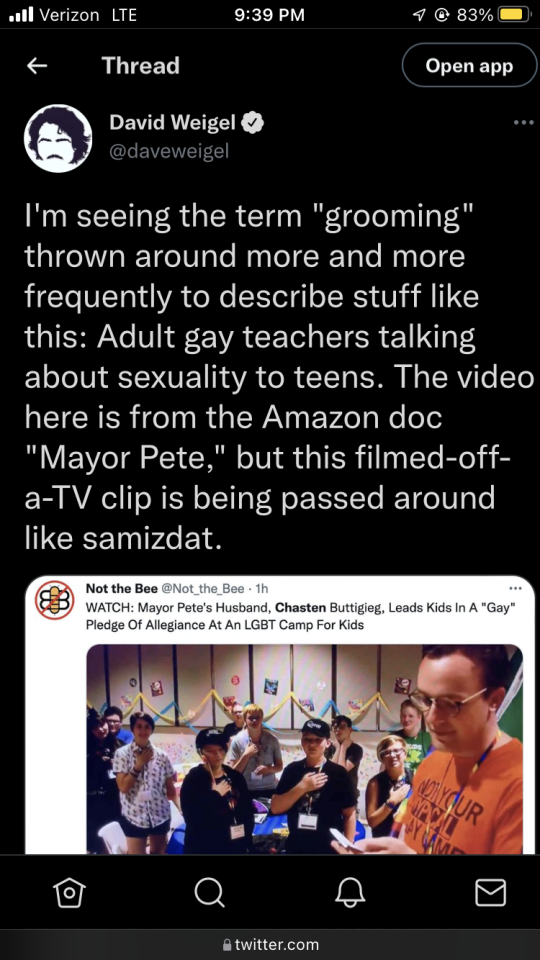Screen dimensions: 540x960
Task: Open the search magnifier icon
Action: point(209,892)
